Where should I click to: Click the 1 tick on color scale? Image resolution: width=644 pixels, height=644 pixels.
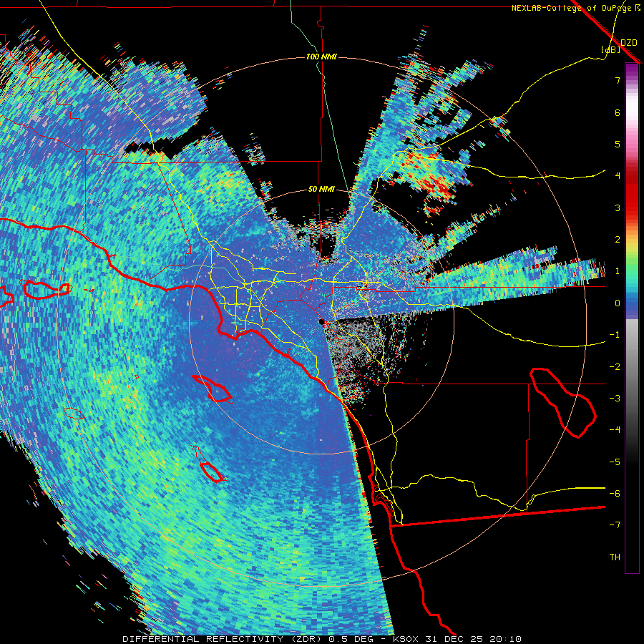pyautogui.click(x=618, y=271)
